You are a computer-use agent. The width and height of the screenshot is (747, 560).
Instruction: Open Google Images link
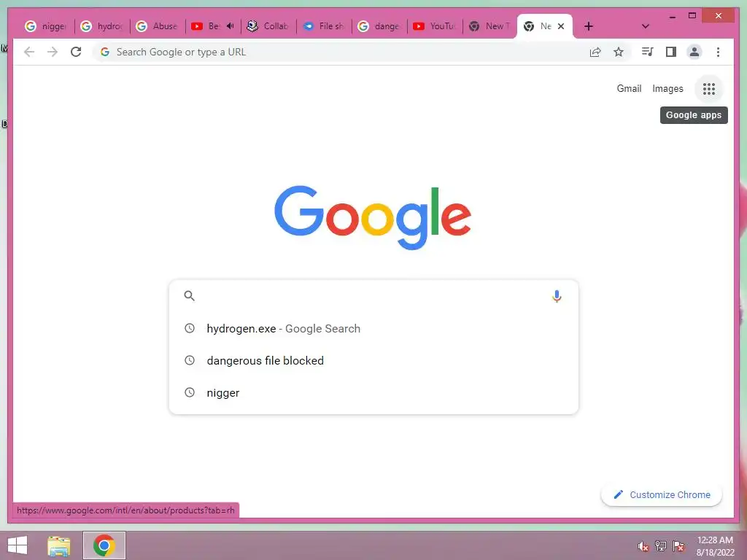[667, 88]
